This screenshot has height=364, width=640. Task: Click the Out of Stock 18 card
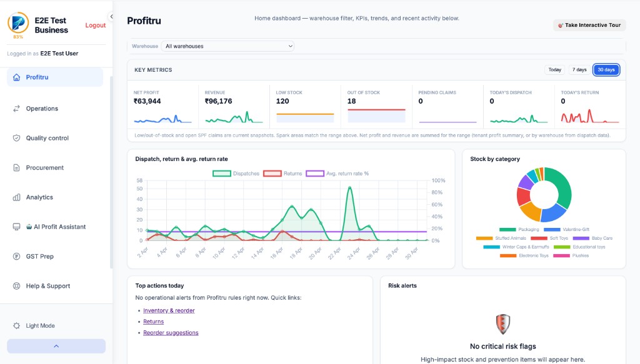click(376, 107)
